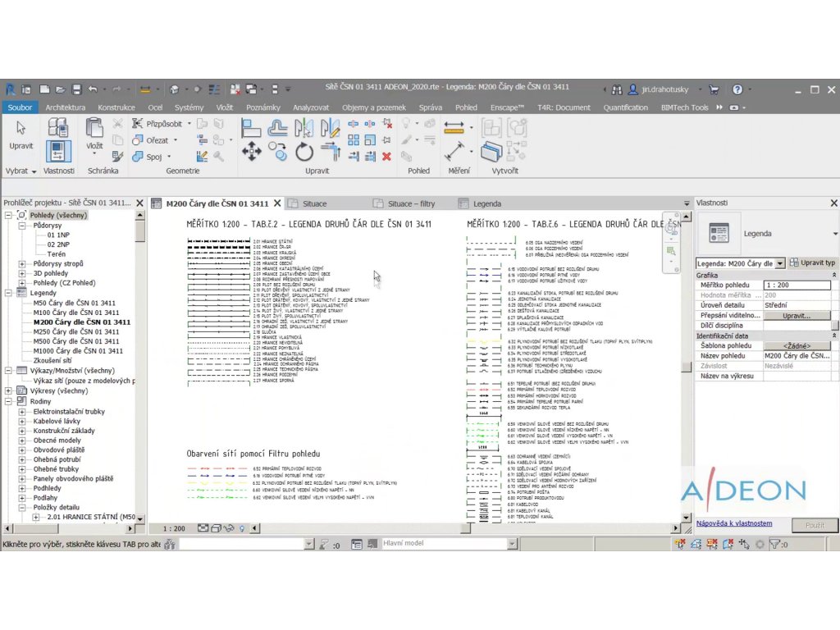
Task: Click the Upravit... visibility override button
Action: 797,316
